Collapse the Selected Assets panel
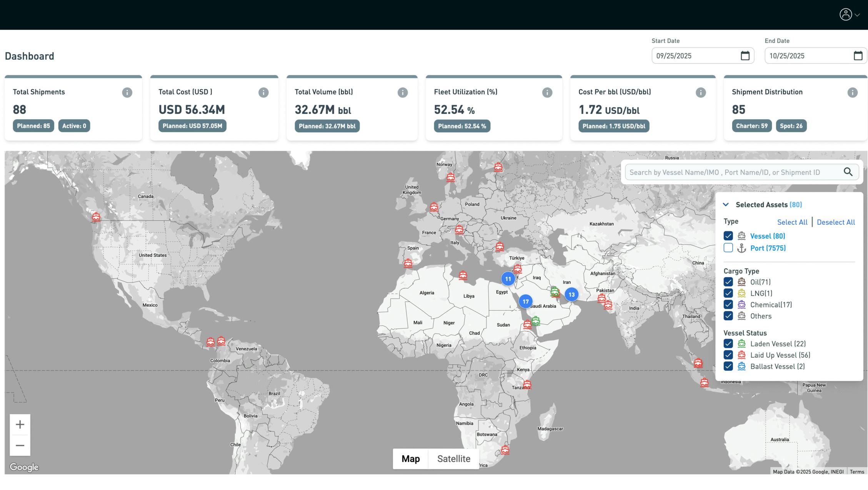This screenshot has height=490, width=868. (726, 204)
